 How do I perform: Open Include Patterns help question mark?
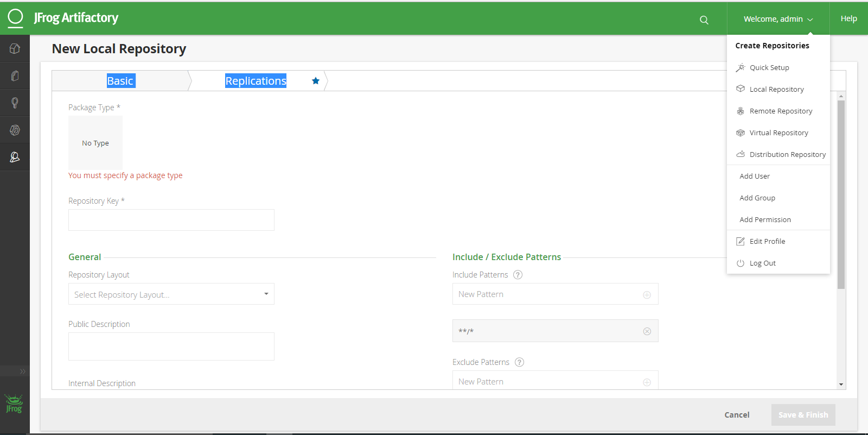518,275
